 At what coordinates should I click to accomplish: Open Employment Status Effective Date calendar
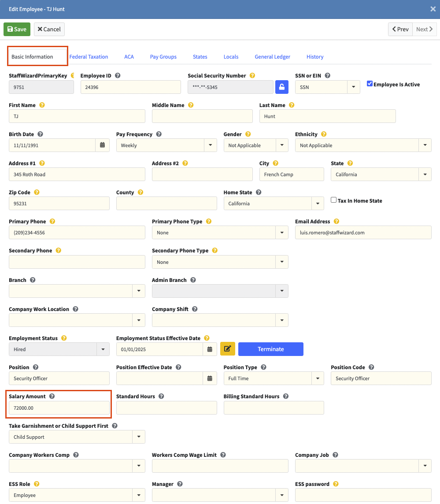[x=210, y=349]
